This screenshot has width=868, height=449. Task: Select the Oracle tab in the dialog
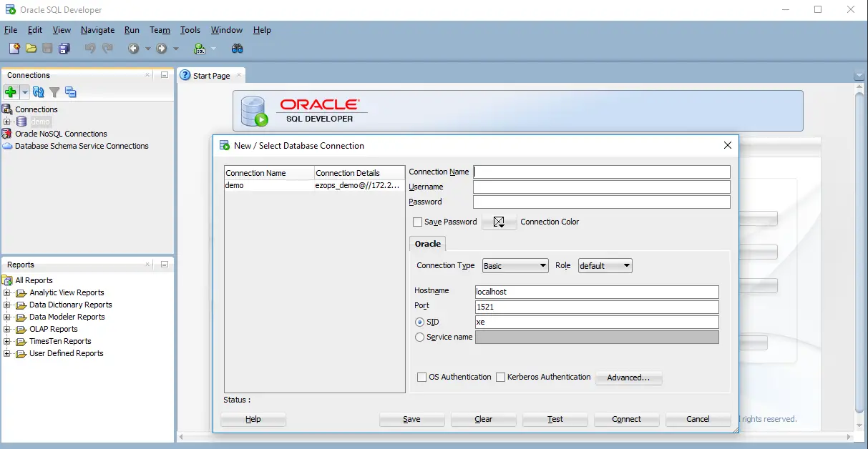[428, 244]
